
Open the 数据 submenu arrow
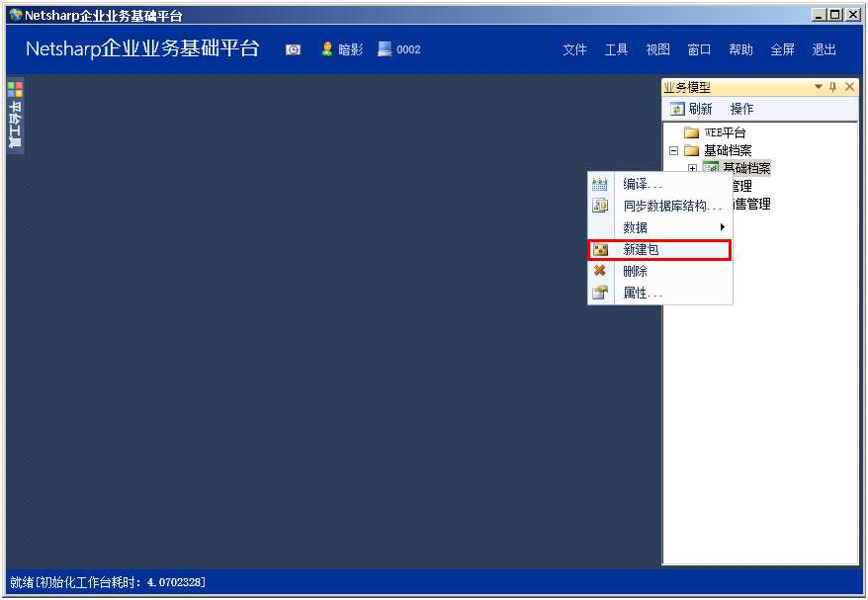(723, 227)
